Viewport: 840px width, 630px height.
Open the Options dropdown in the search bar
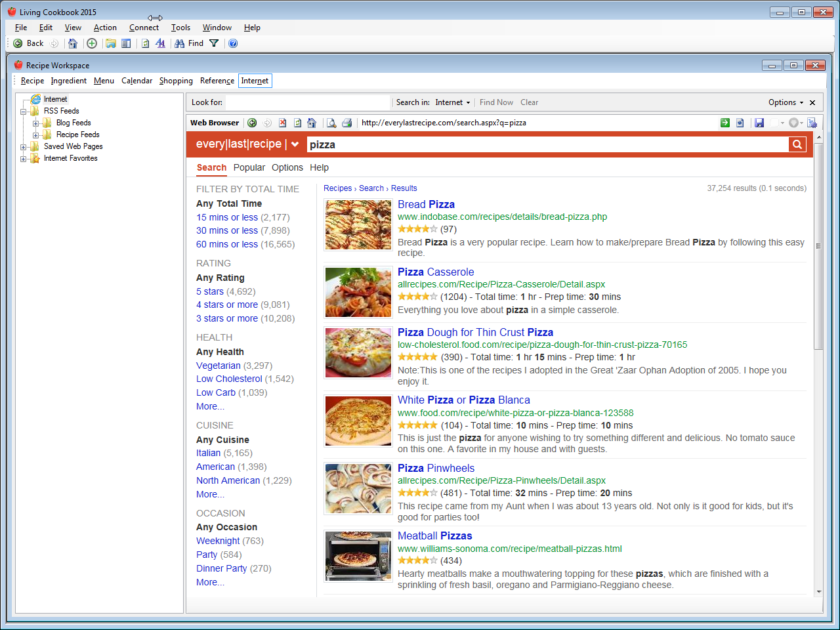click(x=786, y=102)
